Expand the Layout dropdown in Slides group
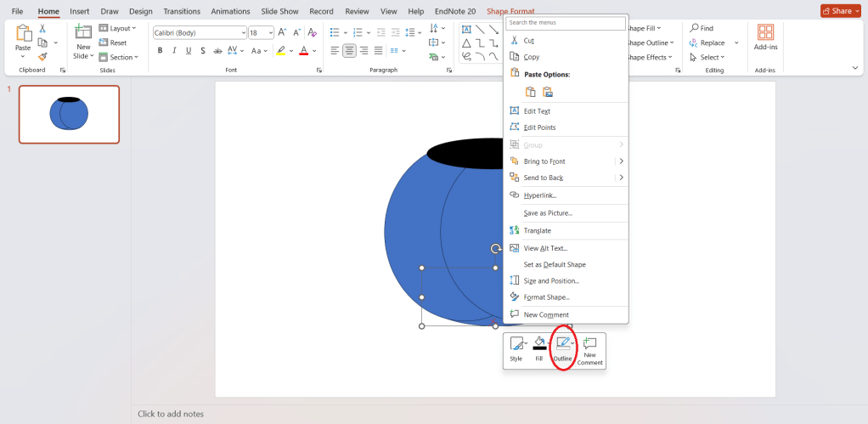 (x=118, y=29)
